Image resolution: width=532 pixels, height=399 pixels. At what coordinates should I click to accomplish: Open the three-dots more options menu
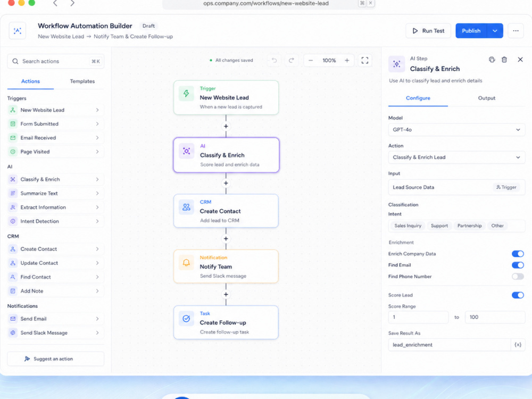516,31
